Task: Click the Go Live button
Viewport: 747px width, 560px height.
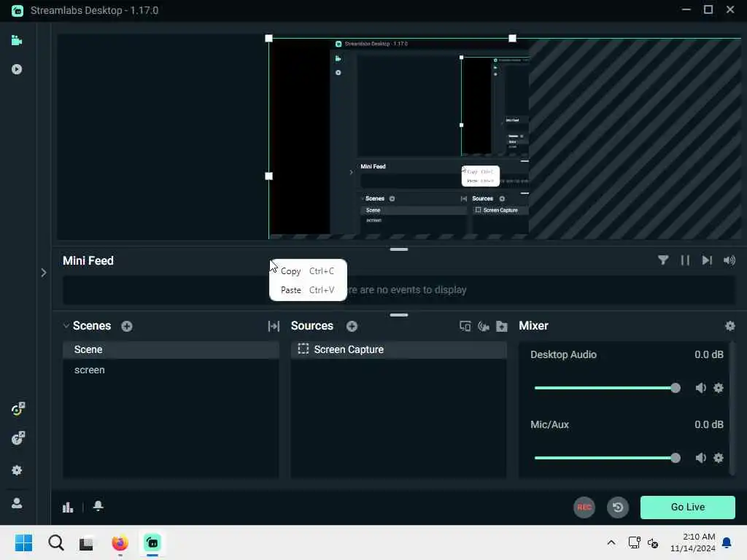Action: tap(687, 507)
